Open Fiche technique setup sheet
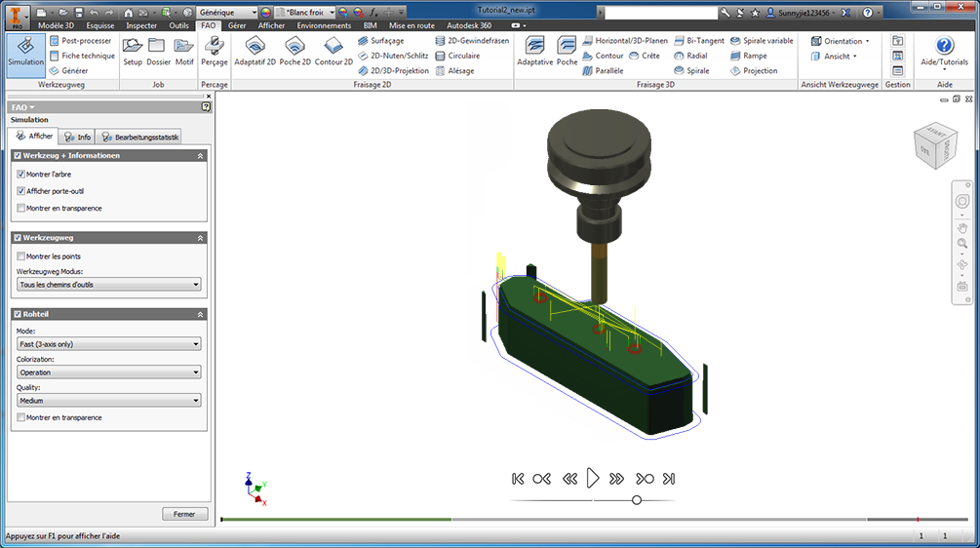The height and width of the screenshot is (548, 980). 82,56
